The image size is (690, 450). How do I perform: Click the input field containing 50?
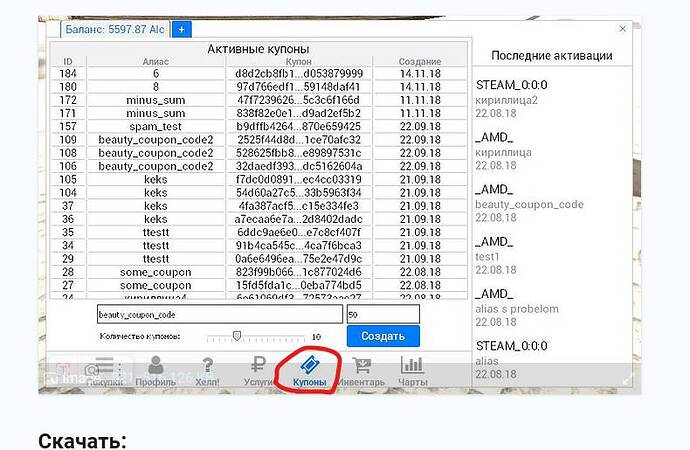click(x=382, y=314)
